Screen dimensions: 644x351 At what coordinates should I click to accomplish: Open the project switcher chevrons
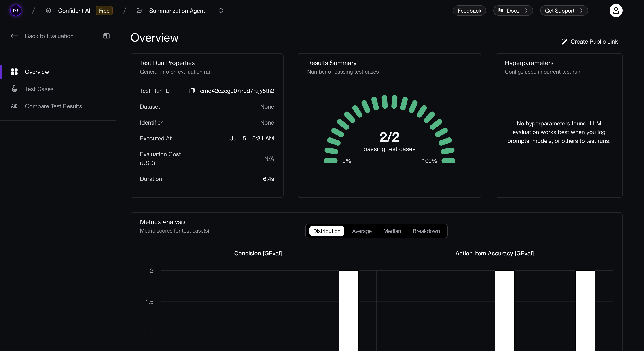coord(221,11)
